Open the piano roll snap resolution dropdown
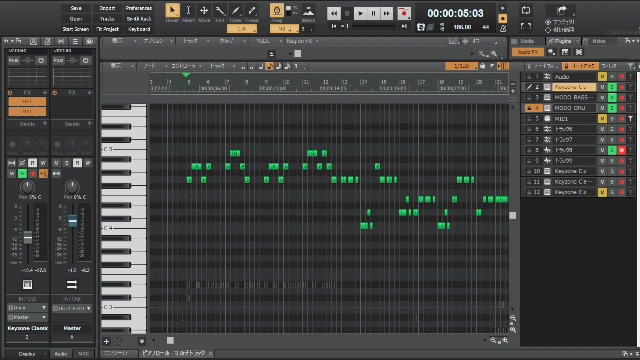Viewport: 640px width, 360px height. pos(461,66)
